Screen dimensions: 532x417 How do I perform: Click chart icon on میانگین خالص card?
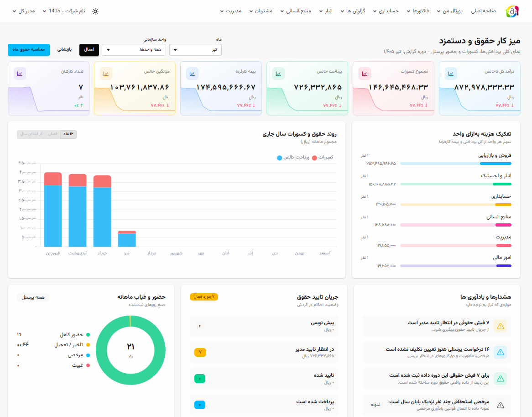tap(106, 74)
